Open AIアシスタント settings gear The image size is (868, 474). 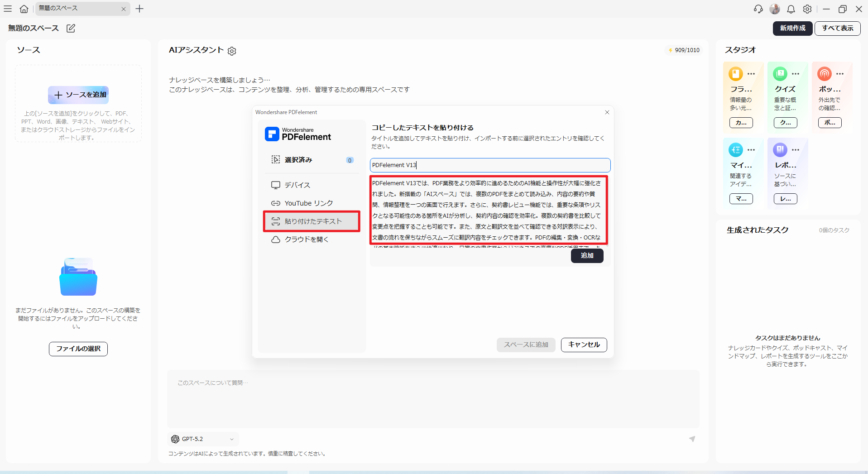(x=232, y=51)
